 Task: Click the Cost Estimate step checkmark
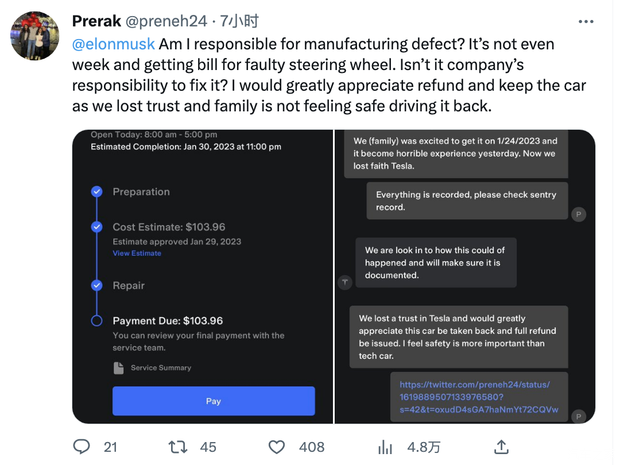tap(97, 227)
